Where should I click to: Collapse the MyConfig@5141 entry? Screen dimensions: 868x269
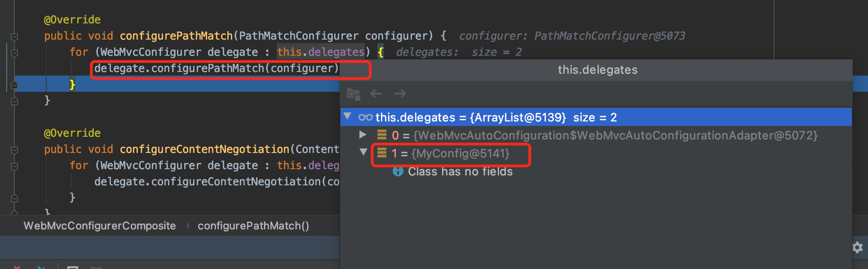(363, 152)
